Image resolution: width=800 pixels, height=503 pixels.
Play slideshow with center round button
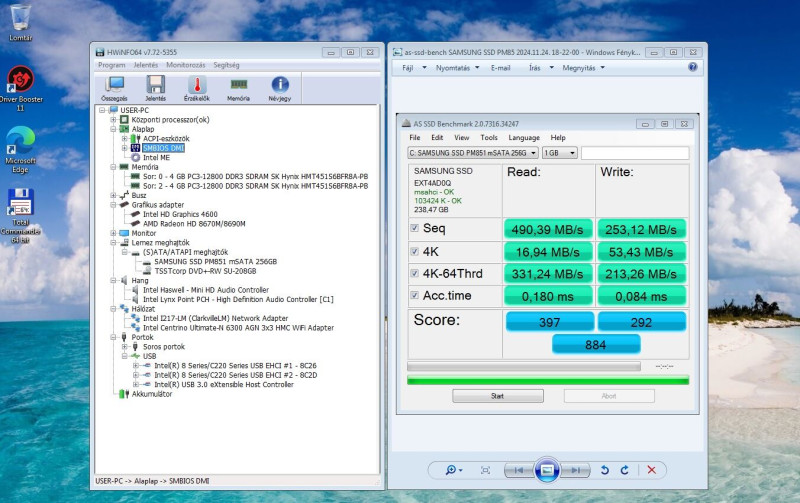click(x=545, y=470)
